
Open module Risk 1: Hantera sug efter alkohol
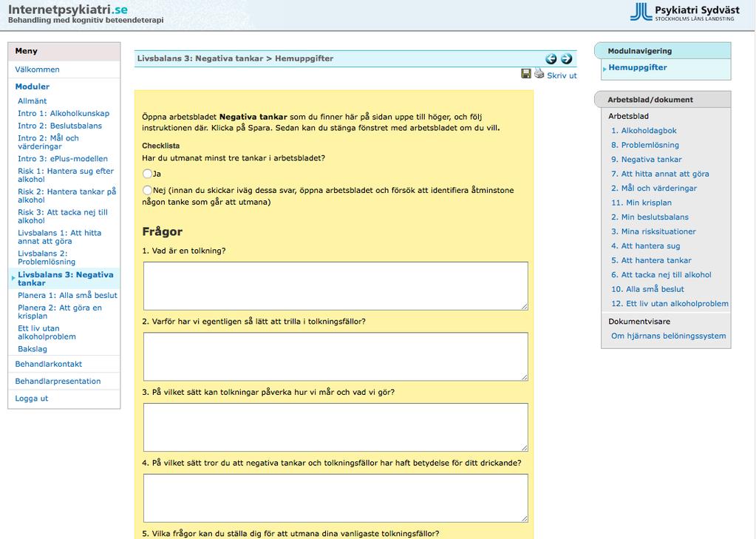tap(66, 175)
